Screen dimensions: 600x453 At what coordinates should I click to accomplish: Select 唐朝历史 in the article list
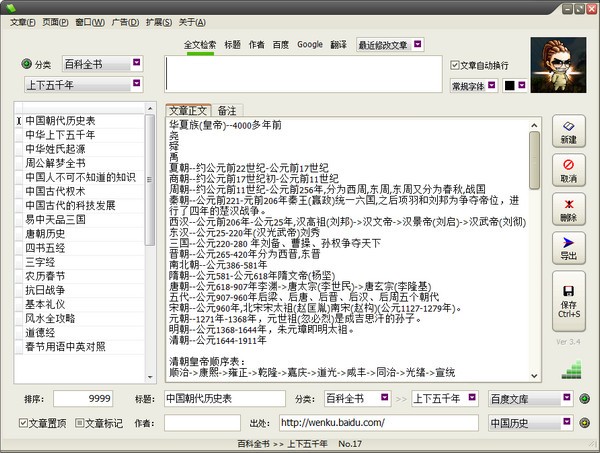(46, 233)
